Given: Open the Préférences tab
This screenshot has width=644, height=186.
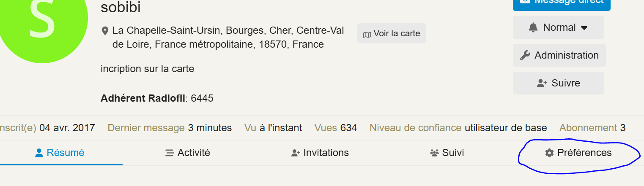Looking at the screenshot, I should [x=584, y=153].
